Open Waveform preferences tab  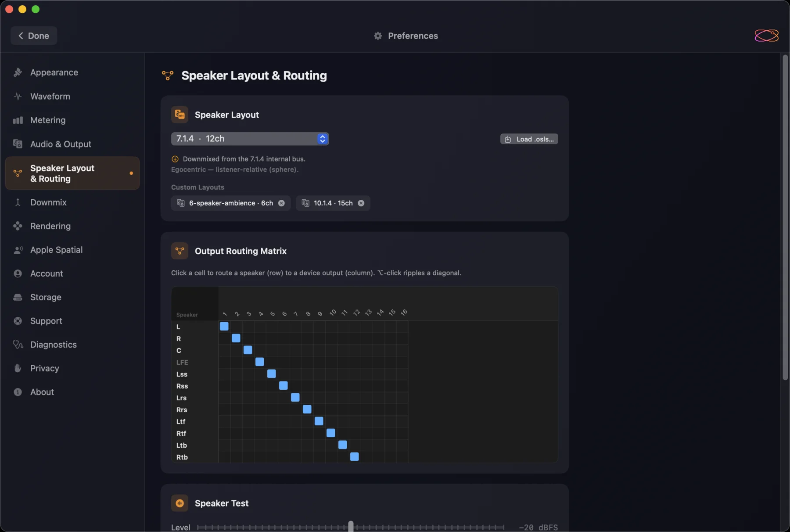(x=72, y=96)
